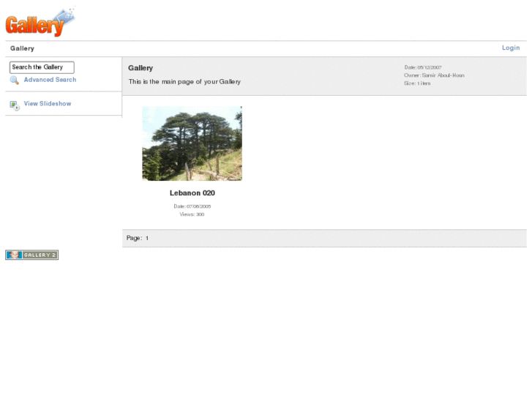Click the 'Page: 1' indicator

pos(138,238)
